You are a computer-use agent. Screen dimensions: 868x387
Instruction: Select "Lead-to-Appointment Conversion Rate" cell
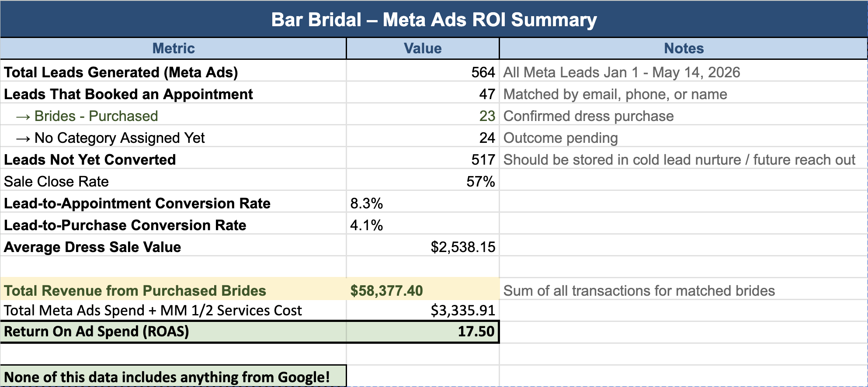tap(174, 201)
